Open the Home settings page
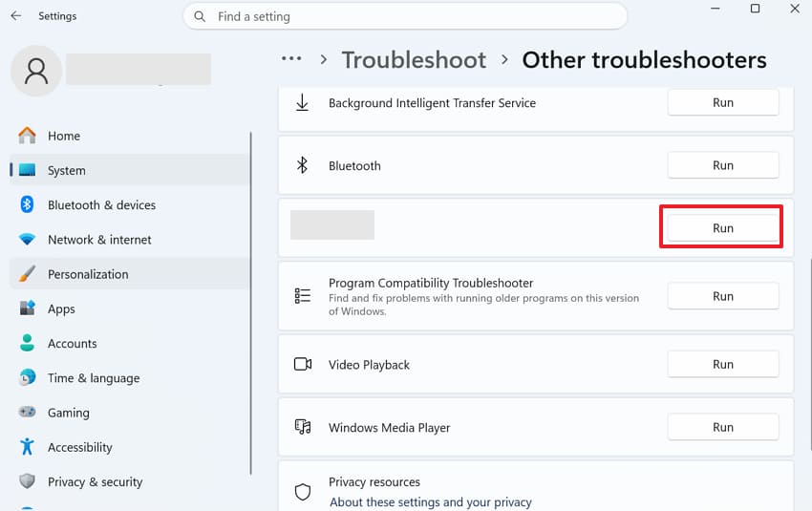Viewport: 812px width, 511px height. (130, 136)
